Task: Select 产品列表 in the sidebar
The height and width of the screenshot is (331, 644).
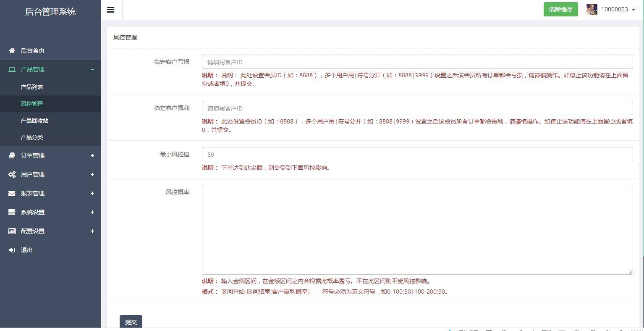Action: click(32, 87)
